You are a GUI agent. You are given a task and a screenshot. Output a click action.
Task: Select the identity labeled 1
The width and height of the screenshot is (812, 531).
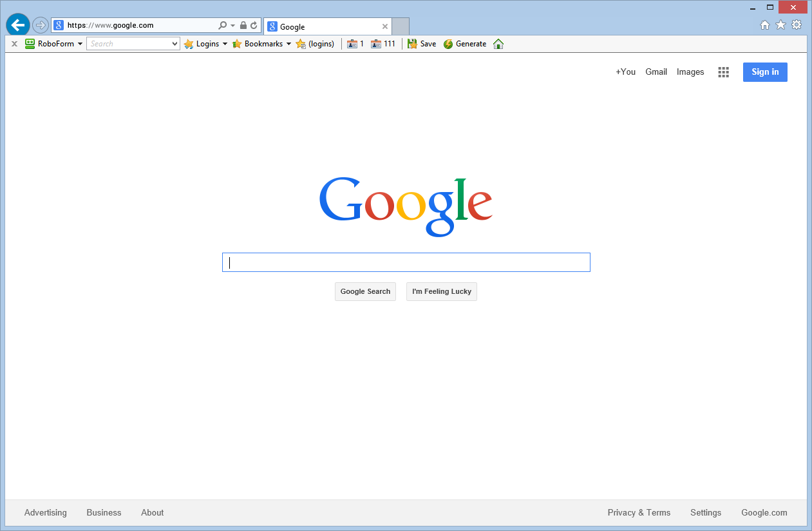355,44
